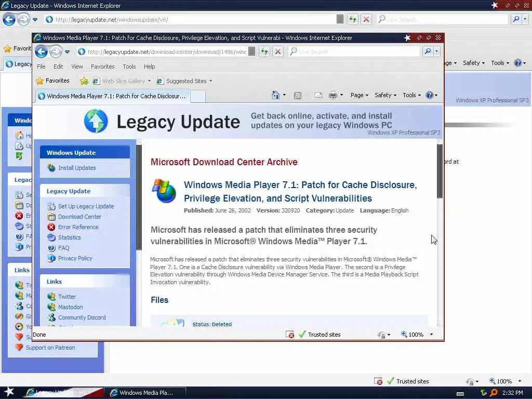Image resolution: width=532 pixels, height=399 pixels.
Task: Open Mastodon link
Action: coord(70,307)
